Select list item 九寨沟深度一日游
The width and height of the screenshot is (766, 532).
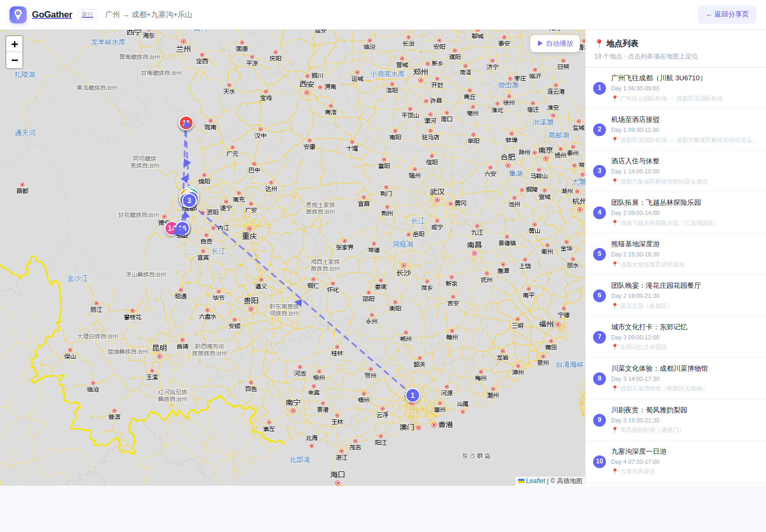click(x=676, y=462)
